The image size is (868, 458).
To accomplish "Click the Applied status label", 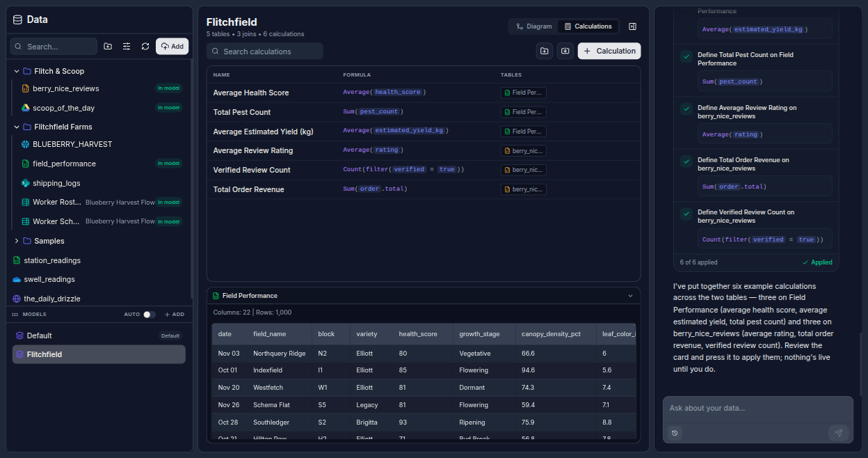I will tap(817, 262).
